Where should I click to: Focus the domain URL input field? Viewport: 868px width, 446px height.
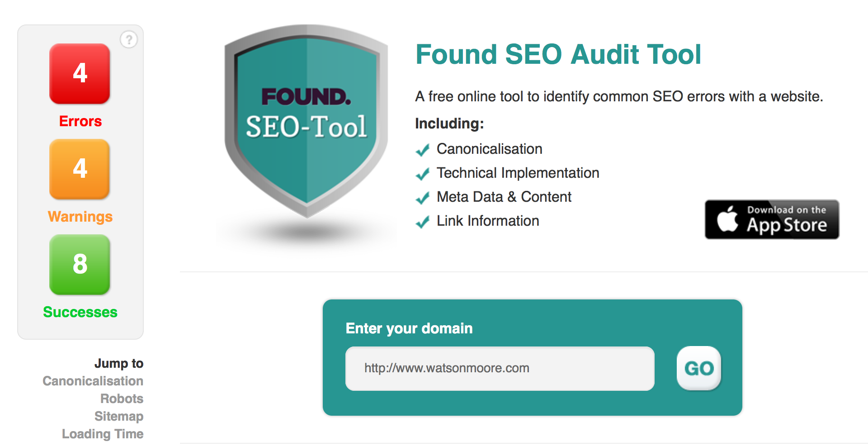500,368
